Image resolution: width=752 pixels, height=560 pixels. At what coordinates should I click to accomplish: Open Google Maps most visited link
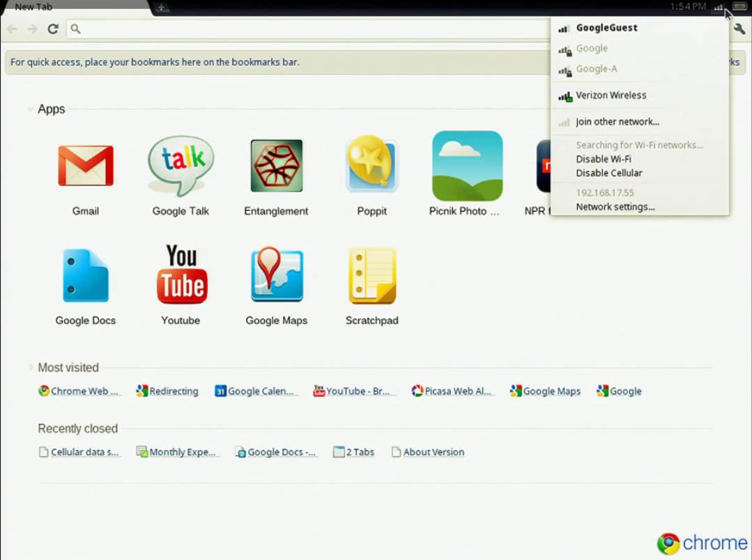(545, 391)
